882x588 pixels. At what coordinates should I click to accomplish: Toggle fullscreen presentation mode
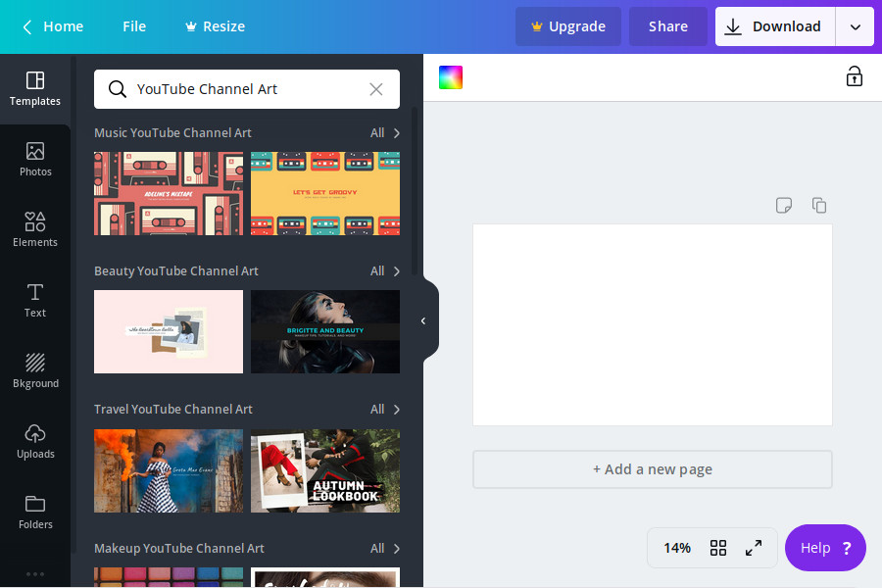pyautogui.click(x=754, y=548)
